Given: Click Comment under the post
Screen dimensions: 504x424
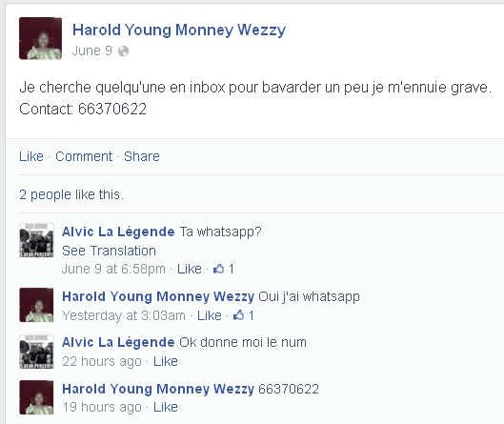Looking at the screenshot, I should pyautogui.click(x=84, y=156).
